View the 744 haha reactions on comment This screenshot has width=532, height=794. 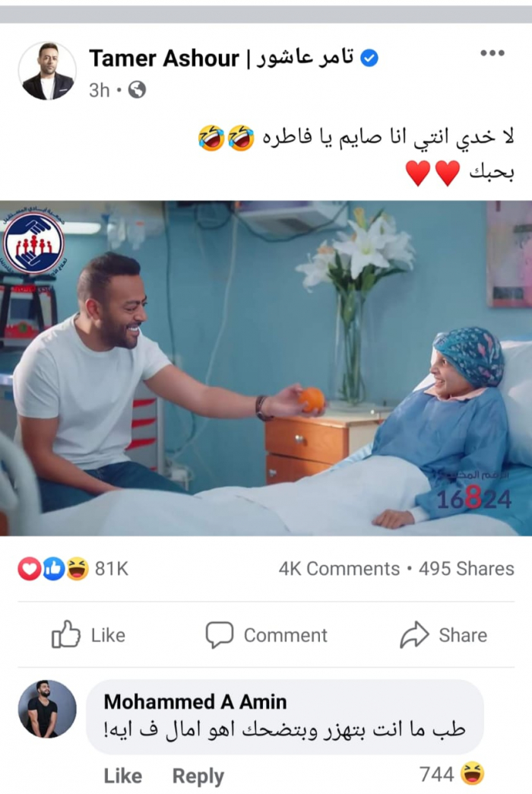pyautogui.click(x=451, y=774)
